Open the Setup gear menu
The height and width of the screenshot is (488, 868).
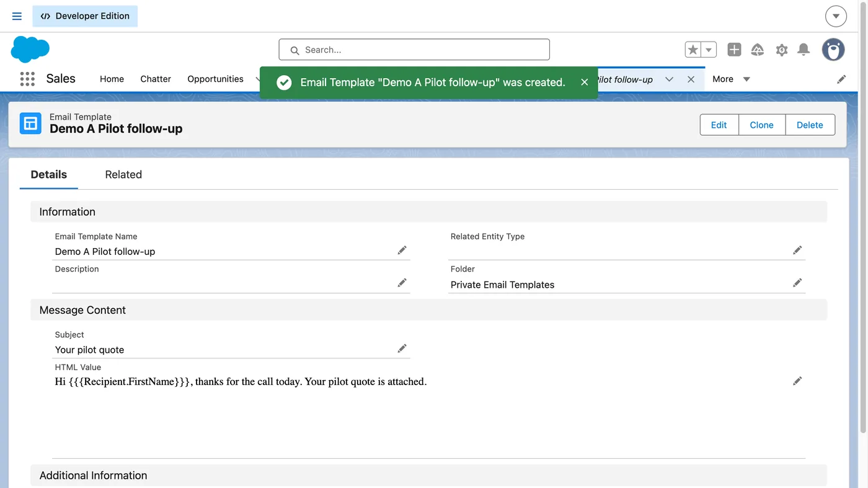tap(781, 50)
